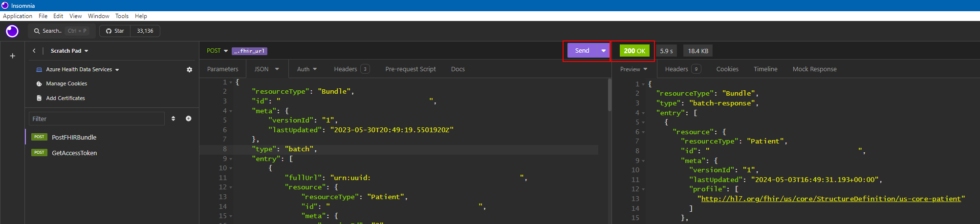
Task: Collapse the resource fold on request line 12
Action: 231,187
